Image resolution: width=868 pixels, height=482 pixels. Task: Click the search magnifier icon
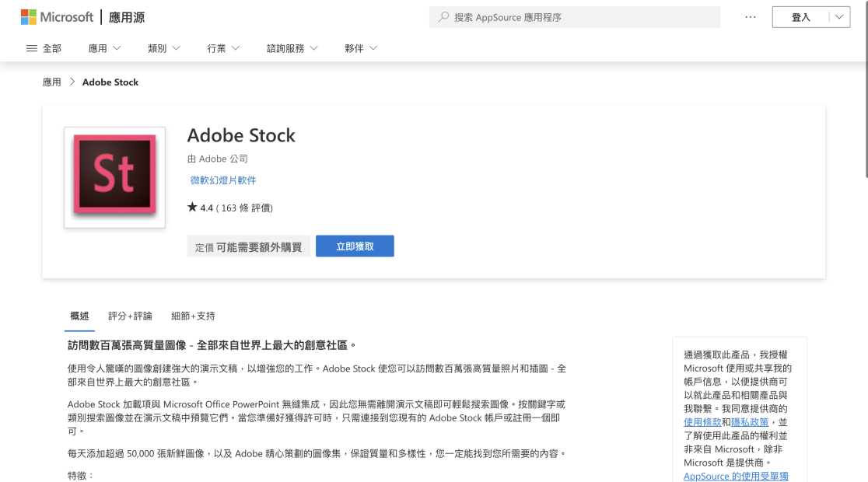tap(443, 17)
